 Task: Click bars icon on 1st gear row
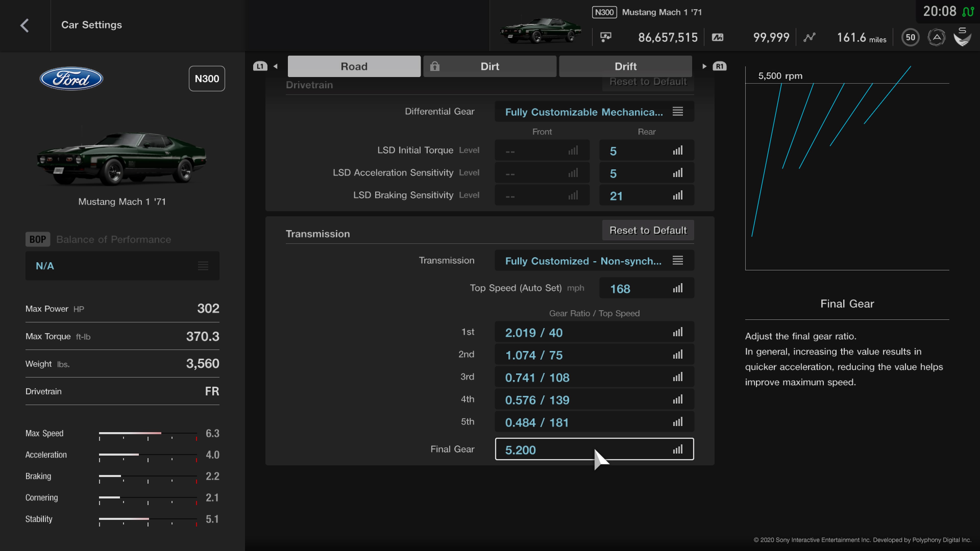(678, 332)
